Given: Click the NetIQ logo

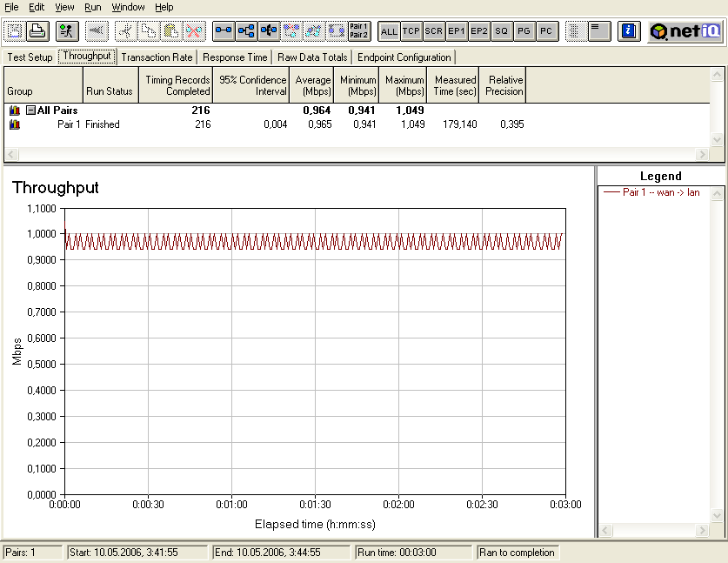Looking at the screenshot, I should coord(685,31).
